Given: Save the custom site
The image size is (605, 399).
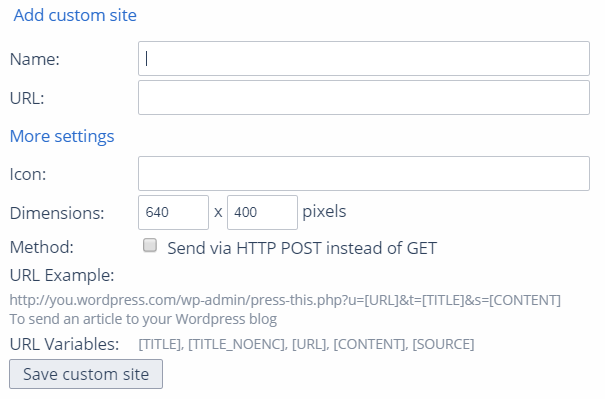Looking at the screenshot, I should (86, 374).
